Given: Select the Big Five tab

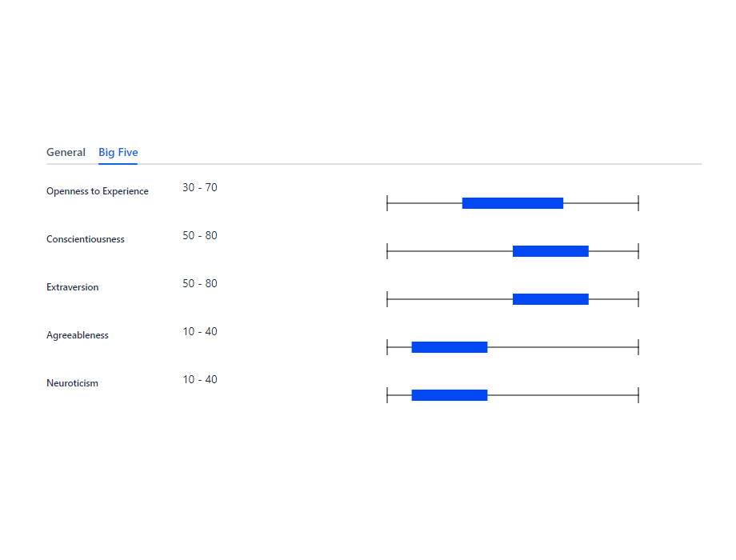Looking at the screenshot, I should click(x=118, y=152).
